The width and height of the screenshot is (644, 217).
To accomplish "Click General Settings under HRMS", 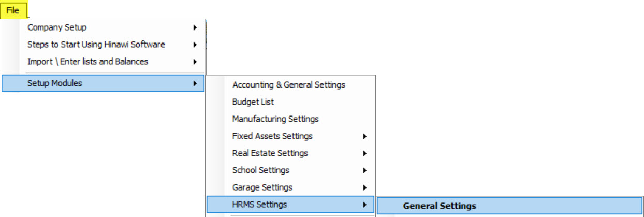I will [440, 206].
